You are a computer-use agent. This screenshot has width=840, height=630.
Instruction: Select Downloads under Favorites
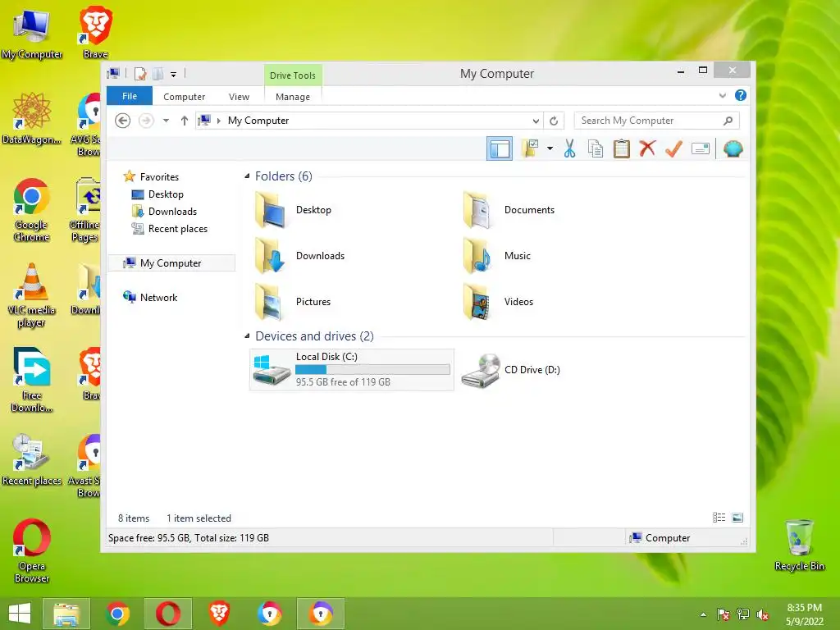click(172, 212)
